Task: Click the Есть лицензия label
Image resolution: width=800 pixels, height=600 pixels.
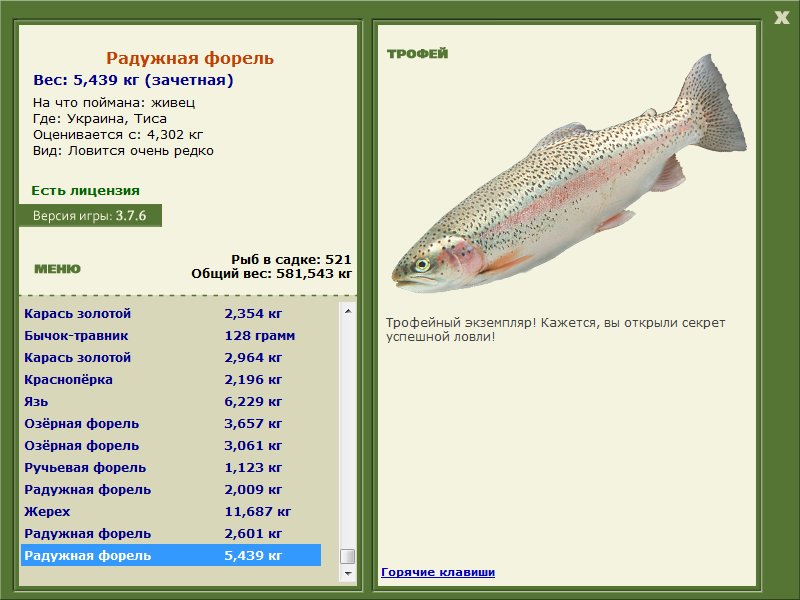Action: [86, 190]
